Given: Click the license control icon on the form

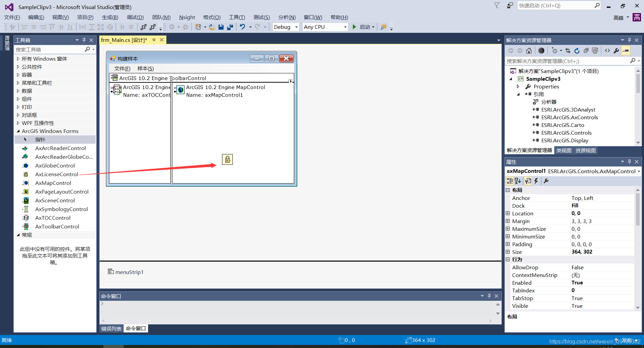Looking at the screenshot, I should pos(227,159).
